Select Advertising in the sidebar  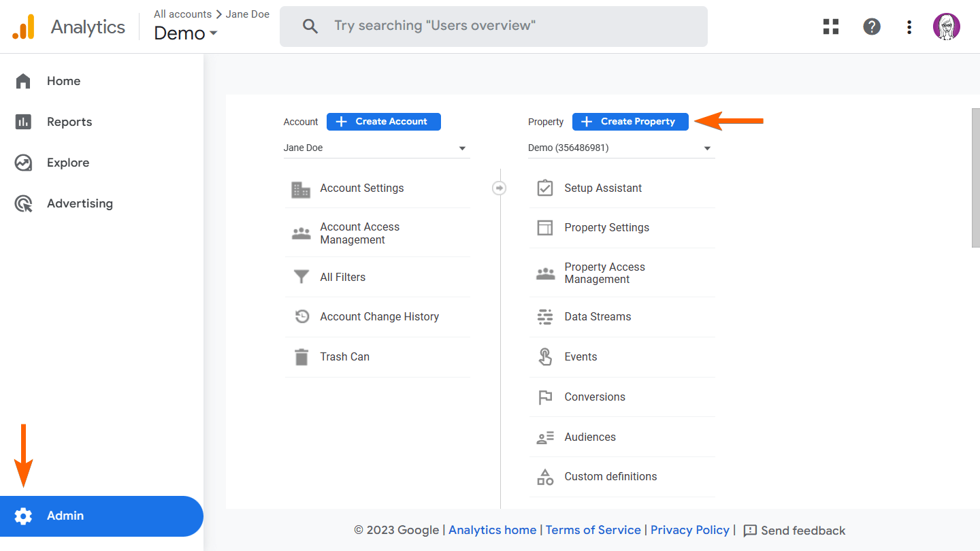80,203
